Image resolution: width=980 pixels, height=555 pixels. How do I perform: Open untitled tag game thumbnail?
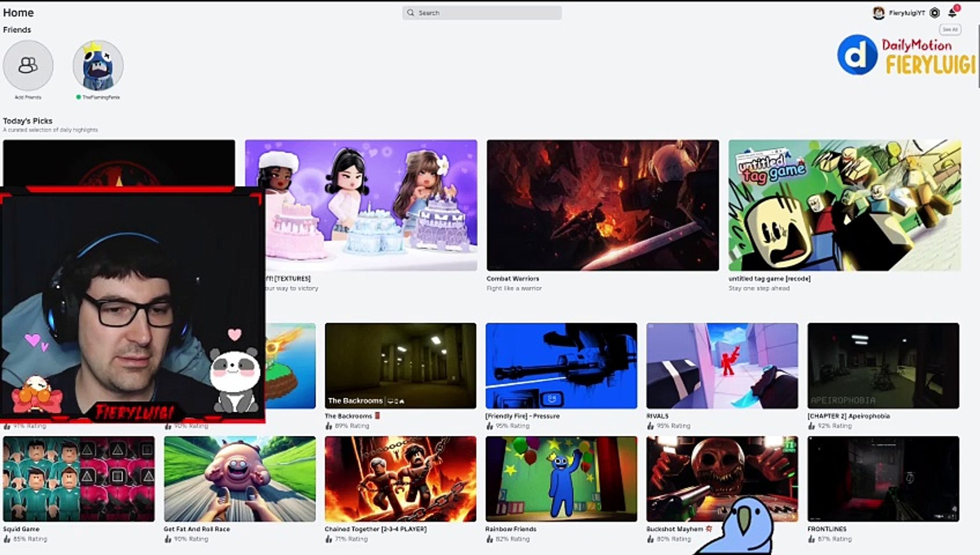[x=844, y=205]
